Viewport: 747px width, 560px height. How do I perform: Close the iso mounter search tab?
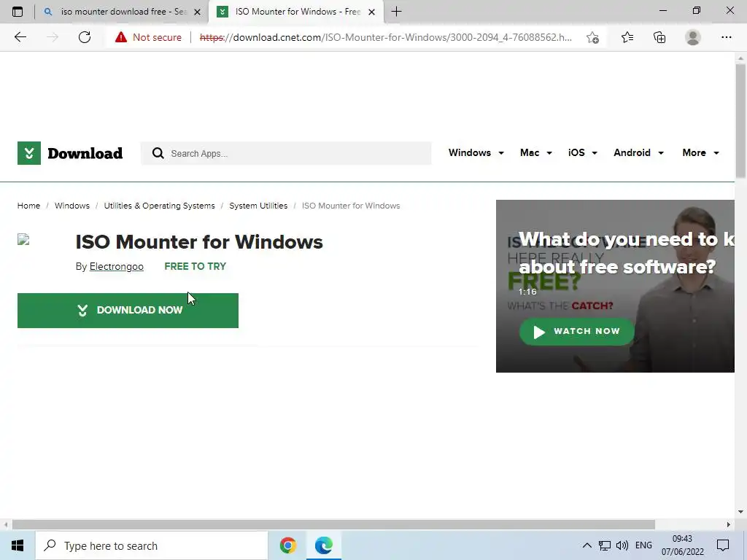click(197, 12)
